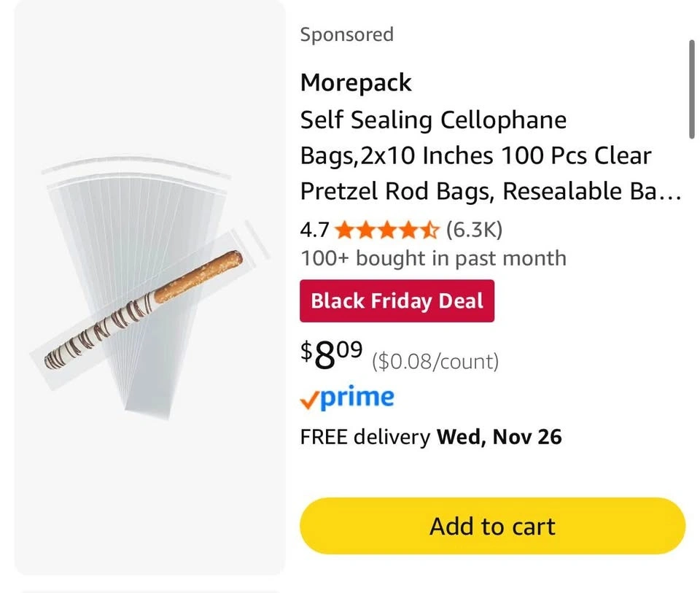This screenshot has width=700, height=593.
Task: Click the $8.09 price
Action: tap(332, 354)
